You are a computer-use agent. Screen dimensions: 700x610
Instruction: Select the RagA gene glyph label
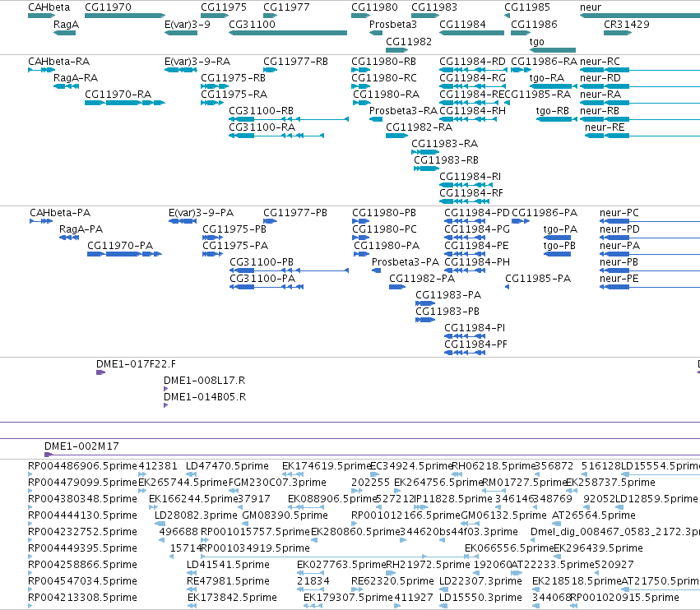tap(66, 25)
